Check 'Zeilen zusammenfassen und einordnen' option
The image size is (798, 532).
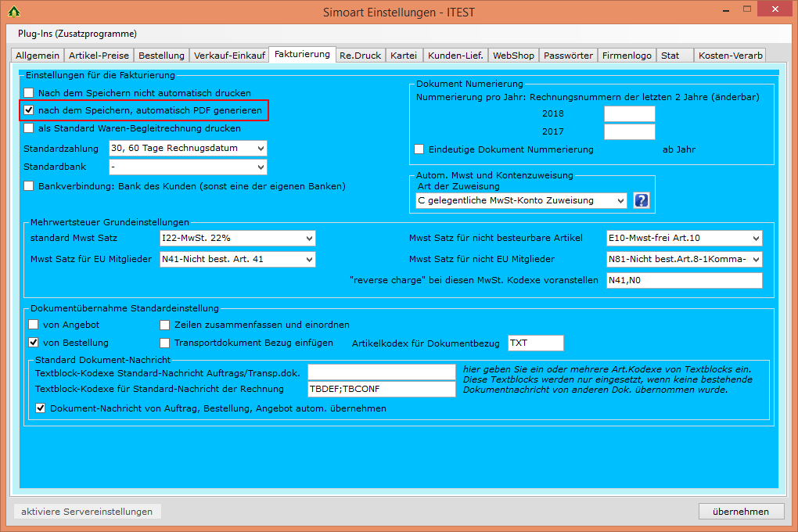coord(165,325)
